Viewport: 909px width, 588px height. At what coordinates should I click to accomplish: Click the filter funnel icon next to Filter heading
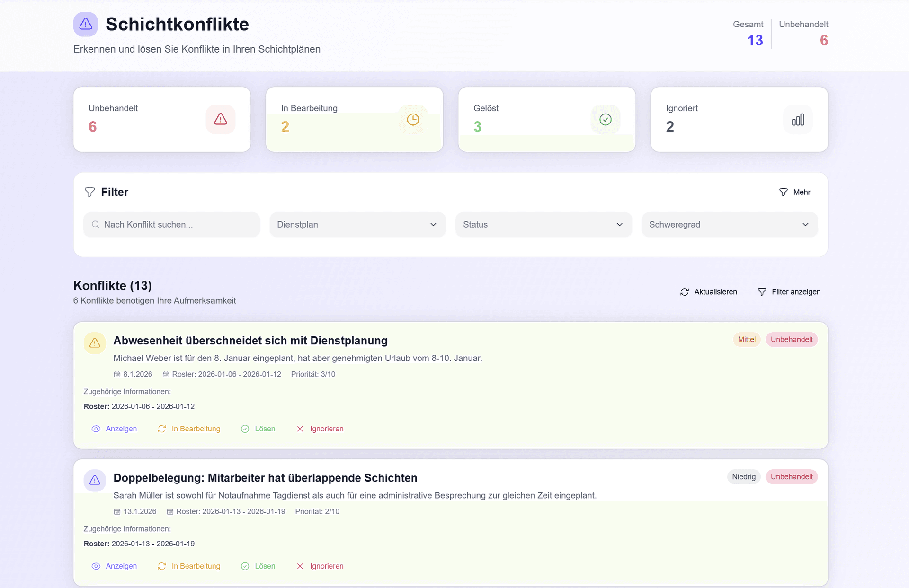click(x=89, y=192)
